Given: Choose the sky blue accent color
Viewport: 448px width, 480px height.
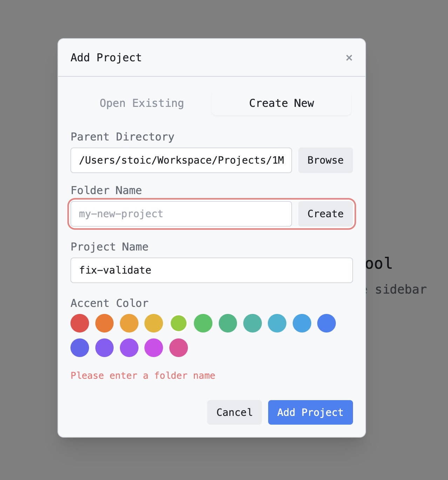Looking at the screenshot, I should coord(302,323).
